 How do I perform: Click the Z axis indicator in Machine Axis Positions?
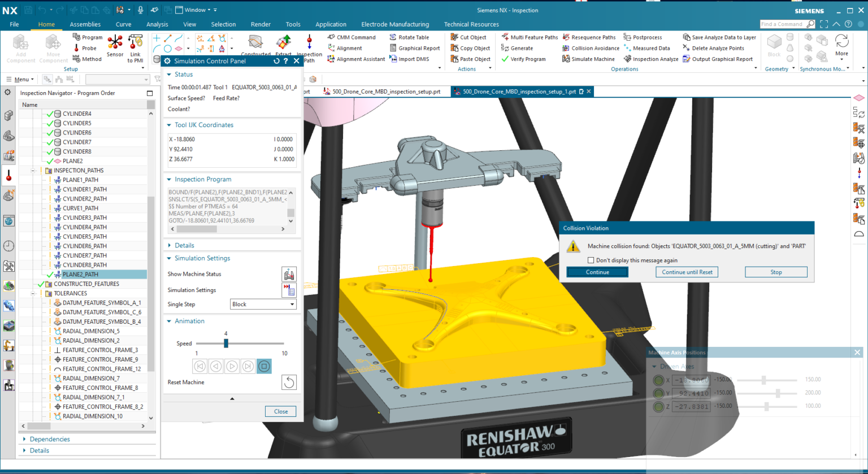(658, 406)
